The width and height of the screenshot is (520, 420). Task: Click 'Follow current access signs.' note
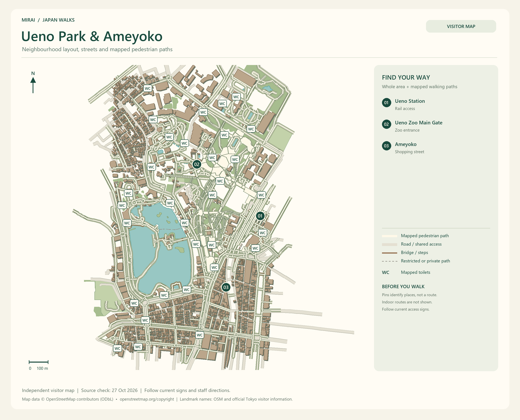(x=406, y=309)
